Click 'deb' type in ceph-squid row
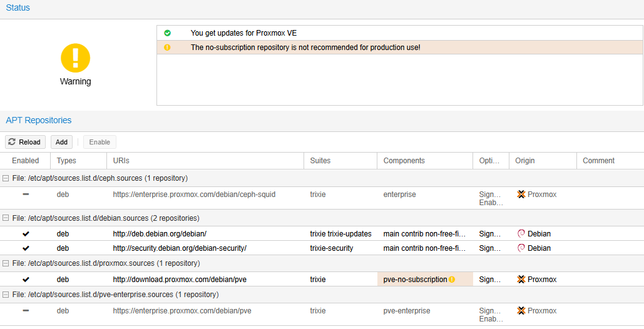The image size is (644, 329). click(x=63, y=195)
